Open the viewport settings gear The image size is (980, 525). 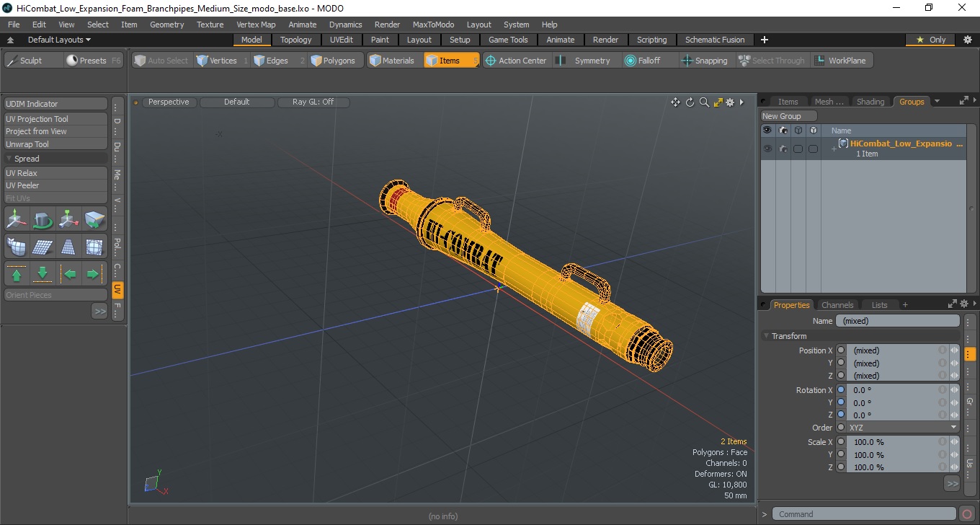[730, 102]
